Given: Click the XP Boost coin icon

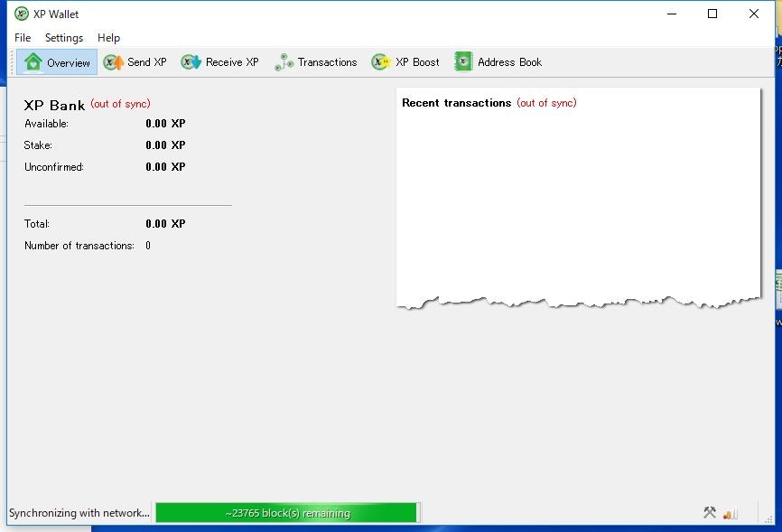Looking at the screenshot, I should (381, 62).
